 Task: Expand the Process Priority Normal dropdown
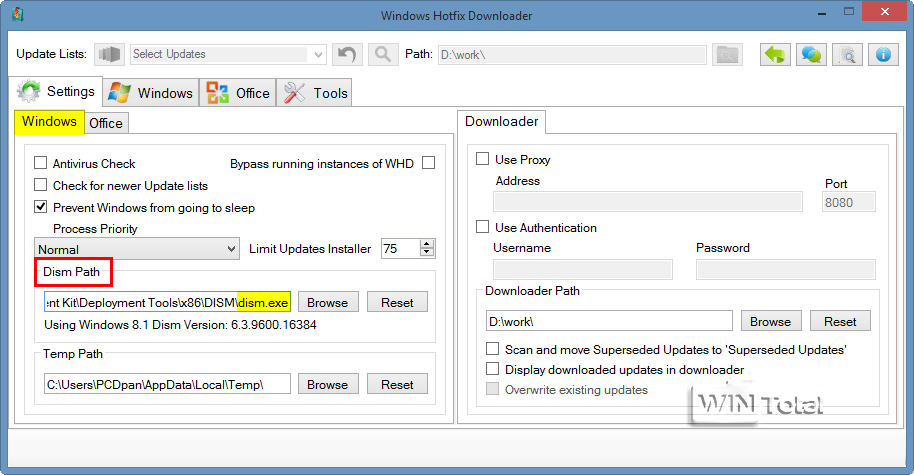coord(136,249)
